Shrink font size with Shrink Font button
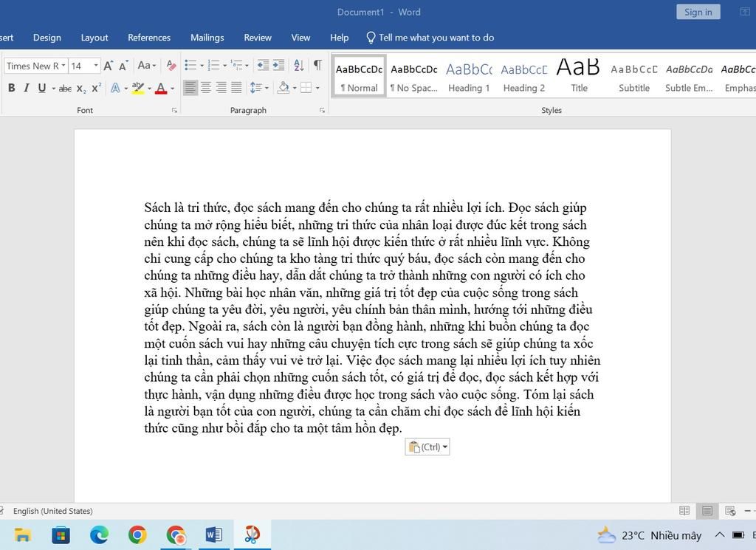Viewport: 756px width, 550px height. click(123, 66)
